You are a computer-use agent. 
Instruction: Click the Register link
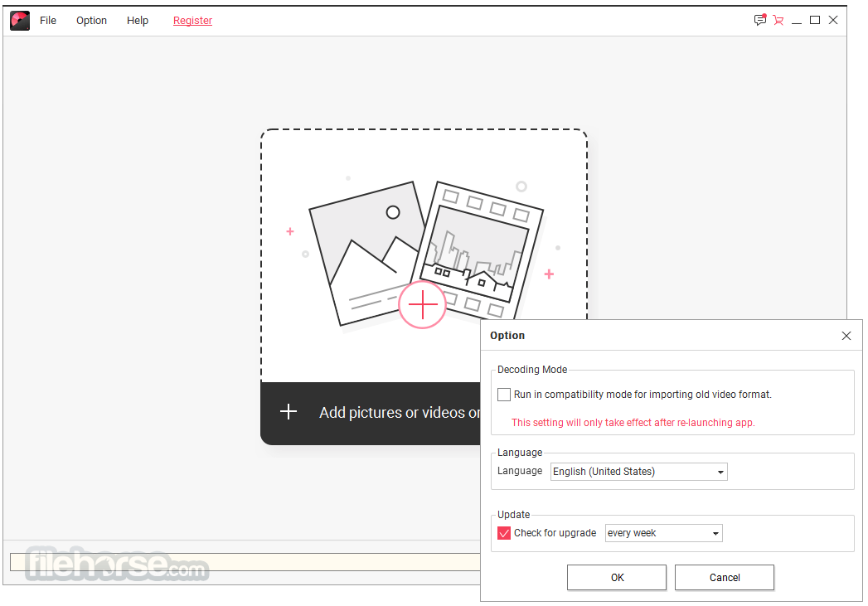coord(192,21)
